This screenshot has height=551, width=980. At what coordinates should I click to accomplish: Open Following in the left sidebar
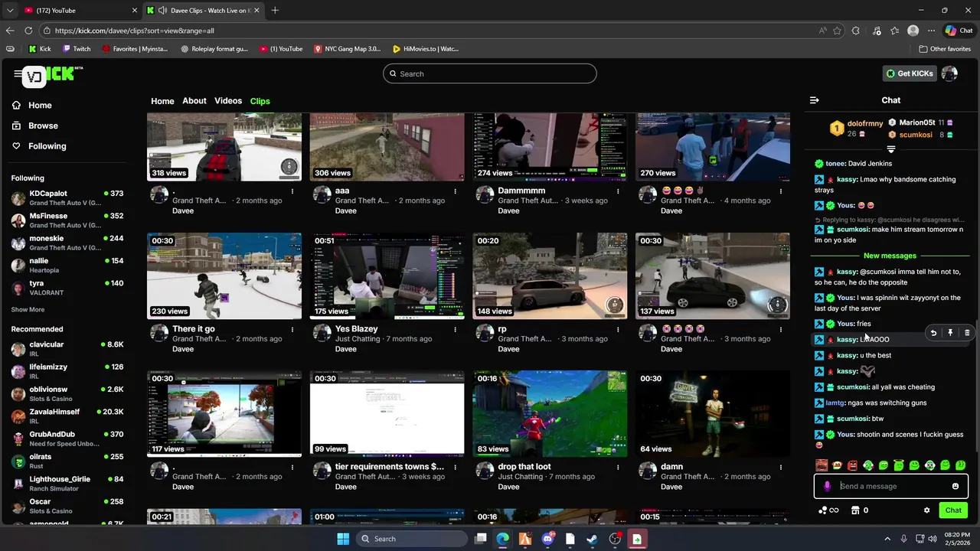click(47, 146)
